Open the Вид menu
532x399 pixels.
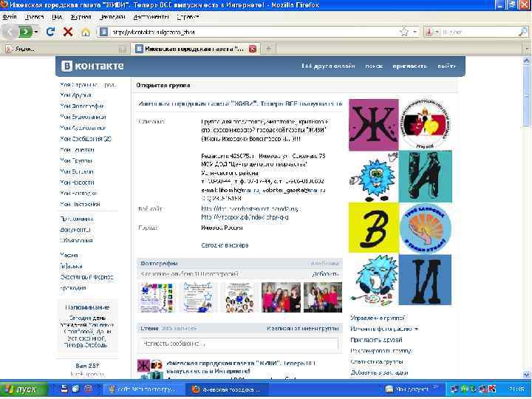[x=57, y=16]
